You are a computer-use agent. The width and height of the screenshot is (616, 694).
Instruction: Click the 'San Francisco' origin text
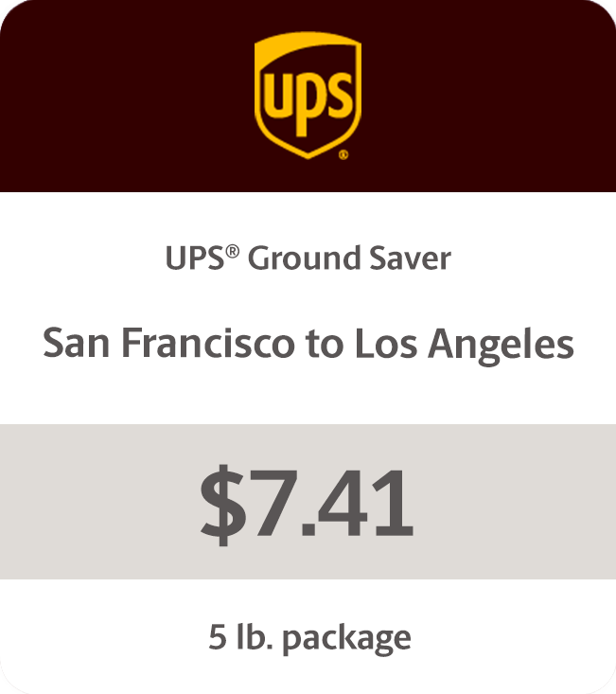coord(167,343)
